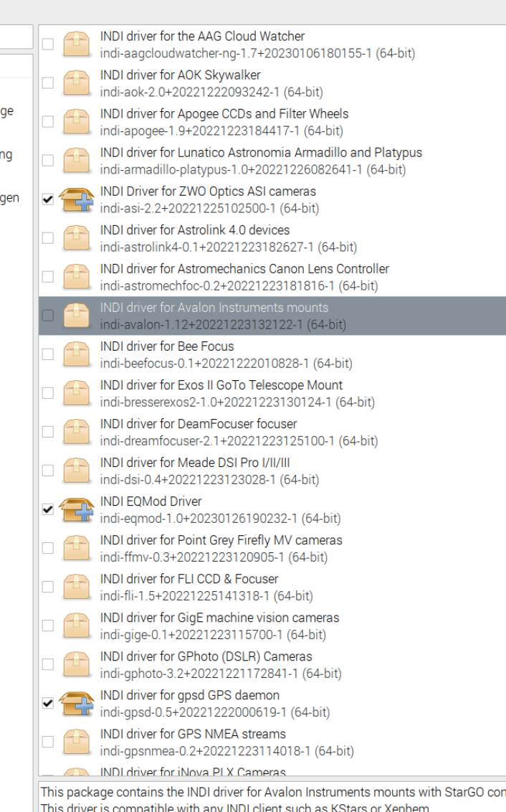Check the Avalon Instruments mounts checkbox

pos(47,316)
